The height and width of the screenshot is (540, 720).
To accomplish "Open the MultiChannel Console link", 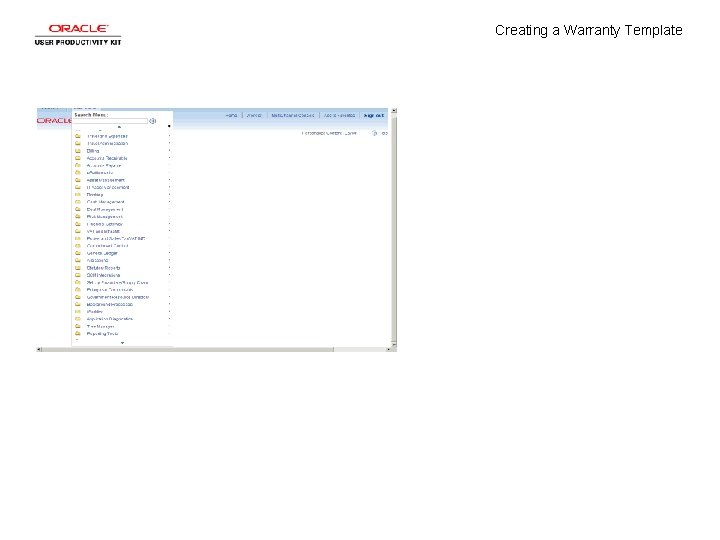I will click(293, 115).
